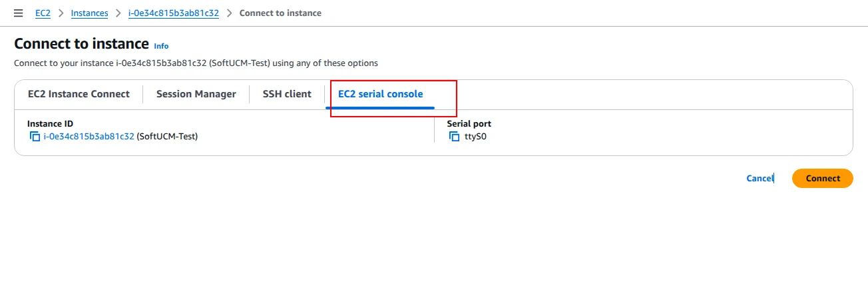Open the hamburger navigation menu
Image resolution: width=868 pixels, height=304 pixels.
pos(18,13)
